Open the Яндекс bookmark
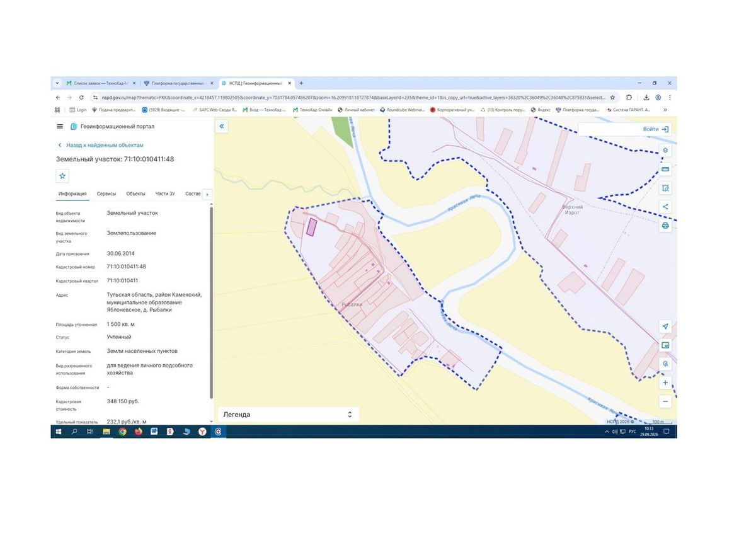The height and width of the screenshot is (535, 756). pos(541,110)
